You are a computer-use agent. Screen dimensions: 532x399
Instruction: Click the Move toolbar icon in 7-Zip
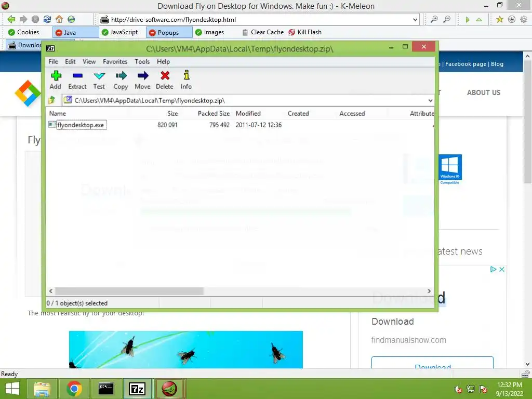(x=142, y=80)
